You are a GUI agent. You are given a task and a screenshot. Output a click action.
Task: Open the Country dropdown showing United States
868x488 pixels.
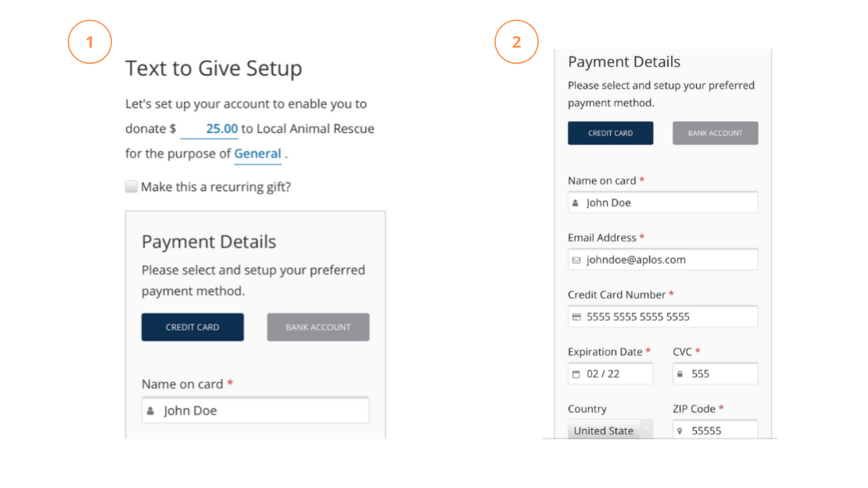point(610,429)
